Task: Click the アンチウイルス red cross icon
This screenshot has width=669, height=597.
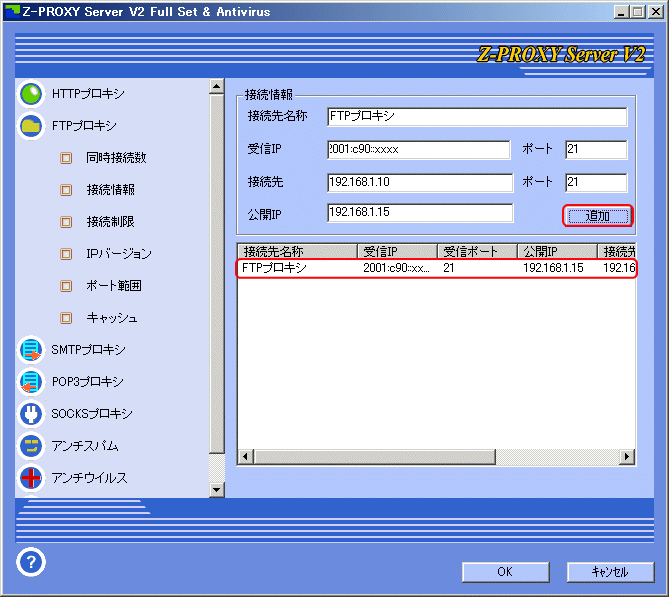Action: (31, 478)
